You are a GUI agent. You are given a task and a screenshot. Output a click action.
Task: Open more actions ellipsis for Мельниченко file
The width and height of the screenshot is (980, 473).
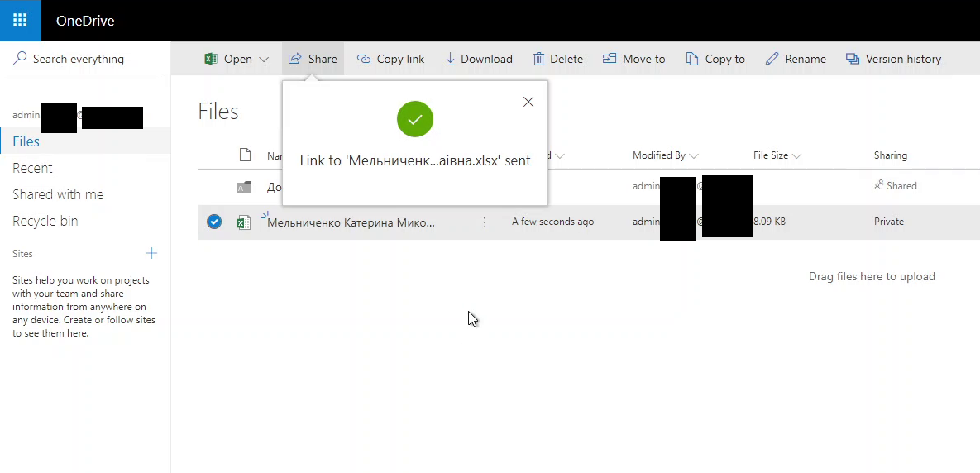point(485,222)
